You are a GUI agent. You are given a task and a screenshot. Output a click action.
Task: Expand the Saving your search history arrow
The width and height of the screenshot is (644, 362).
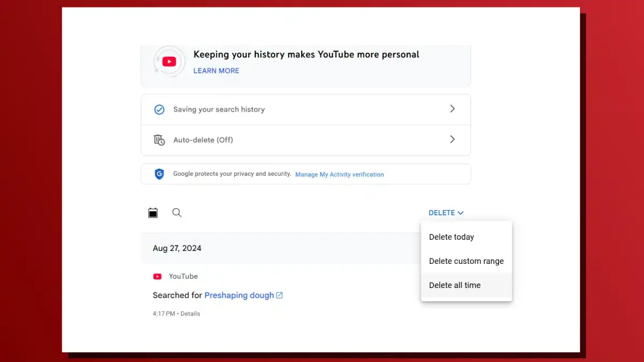(452, 109)
